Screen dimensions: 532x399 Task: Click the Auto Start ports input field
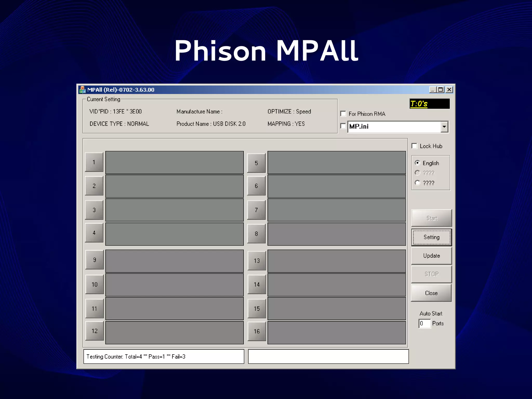424,323
